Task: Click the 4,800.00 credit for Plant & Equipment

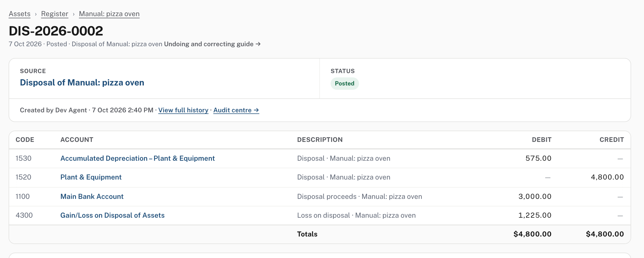Action: 607,177
